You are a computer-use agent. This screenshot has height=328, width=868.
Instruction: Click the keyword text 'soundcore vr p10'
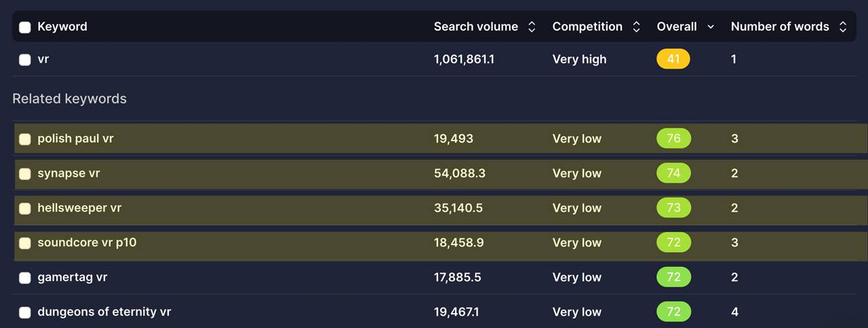click(87, 242)
